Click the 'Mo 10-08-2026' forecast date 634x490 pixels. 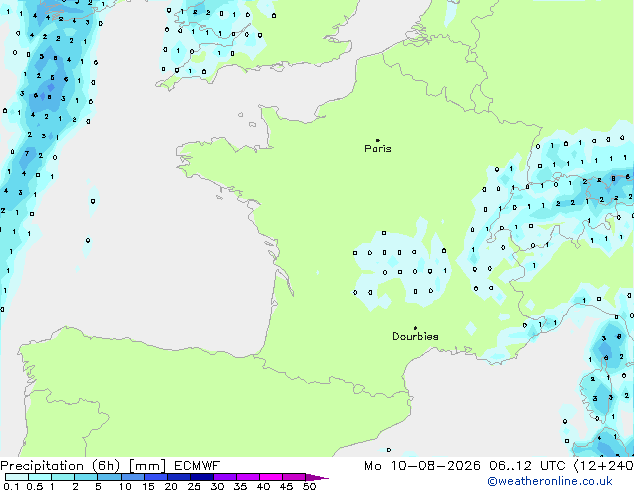point(422,466)
